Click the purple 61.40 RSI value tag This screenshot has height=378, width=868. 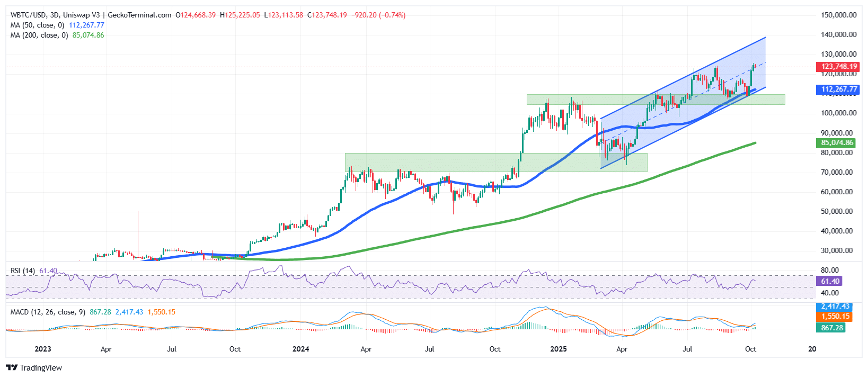pyautogui.click(x=830, y=282)
